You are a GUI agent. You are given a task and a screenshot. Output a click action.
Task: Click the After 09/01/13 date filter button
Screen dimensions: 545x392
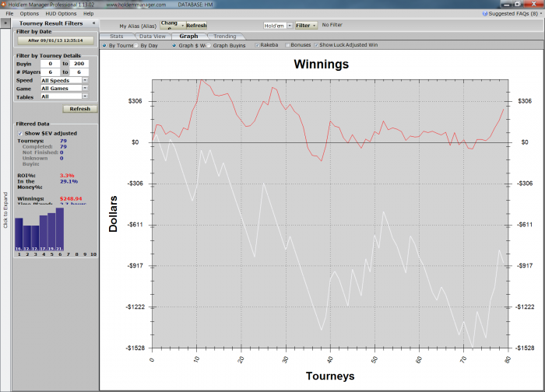[x=55, y=40]
